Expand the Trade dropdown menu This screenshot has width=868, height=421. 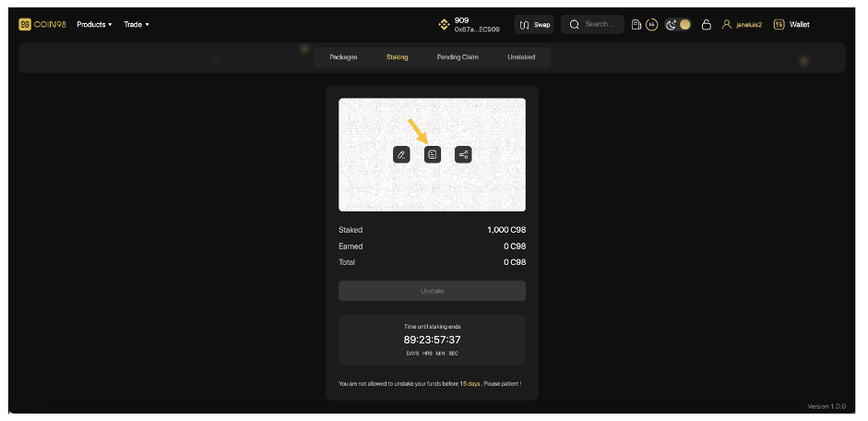point(137,24)
